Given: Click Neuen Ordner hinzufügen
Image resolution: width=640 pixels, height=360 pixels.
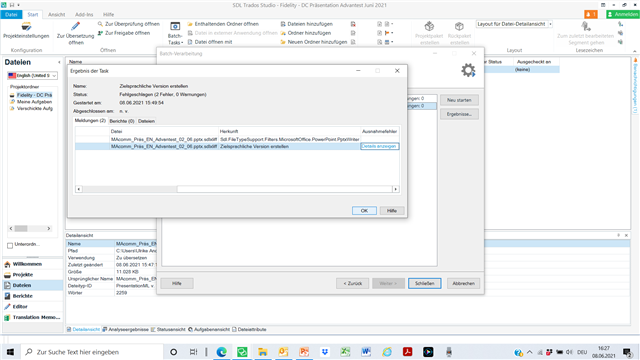Looking at the screenshot, I should click(x=313, y=42).
